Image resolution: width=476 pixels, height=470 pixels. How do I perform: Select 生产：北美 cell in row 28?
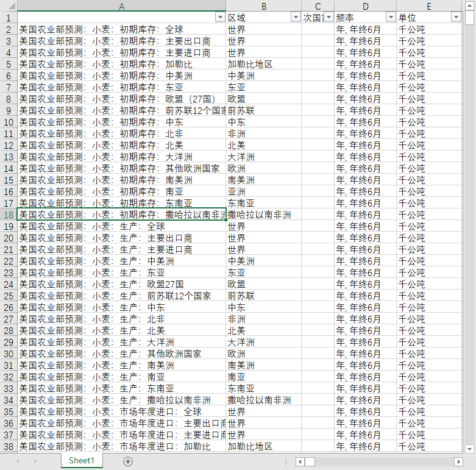pyautogui.click(x=121, y=330)
